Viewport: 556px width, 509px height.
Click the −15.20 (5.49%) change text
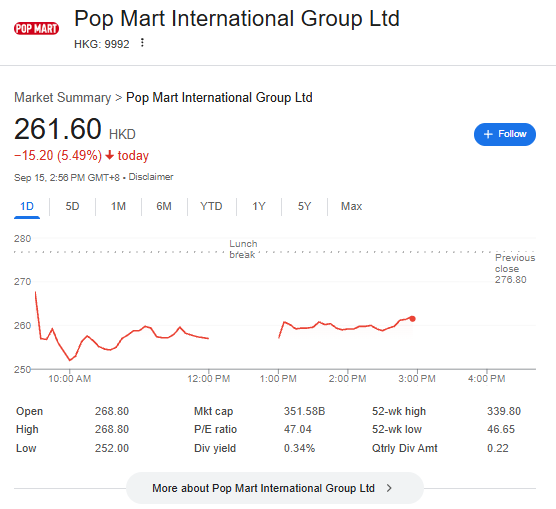click(58, 155)
